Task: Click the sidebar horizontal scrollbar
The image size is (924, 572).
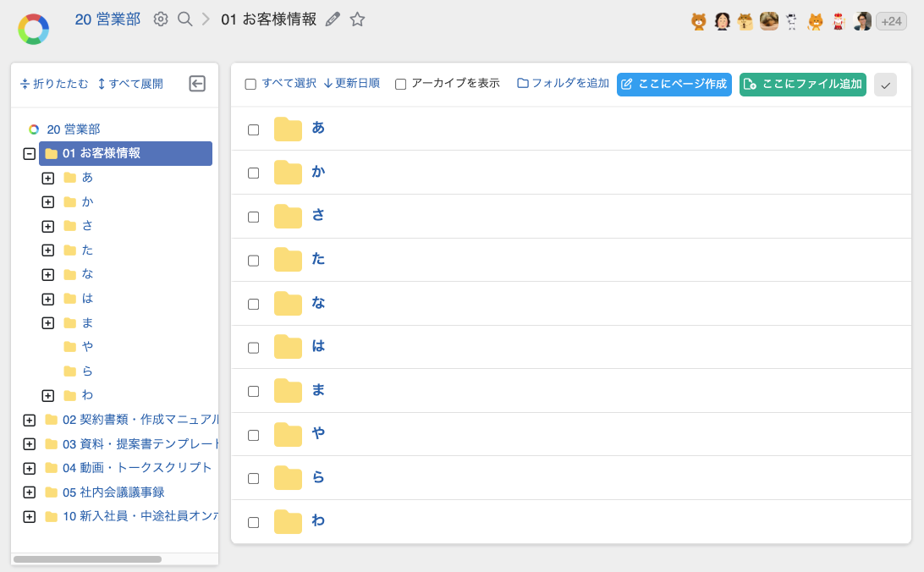Action: 87,559
